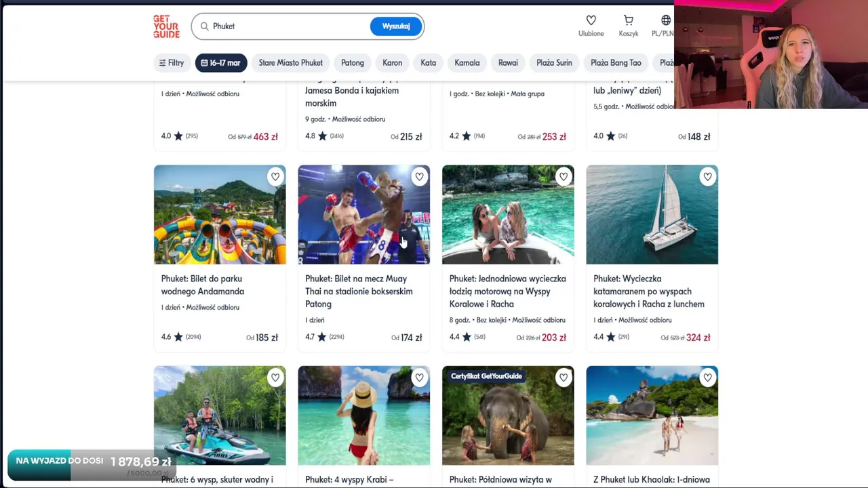
Task: Favorite the 4 wyspy Krabi card
Action: [x=419, y=378]
